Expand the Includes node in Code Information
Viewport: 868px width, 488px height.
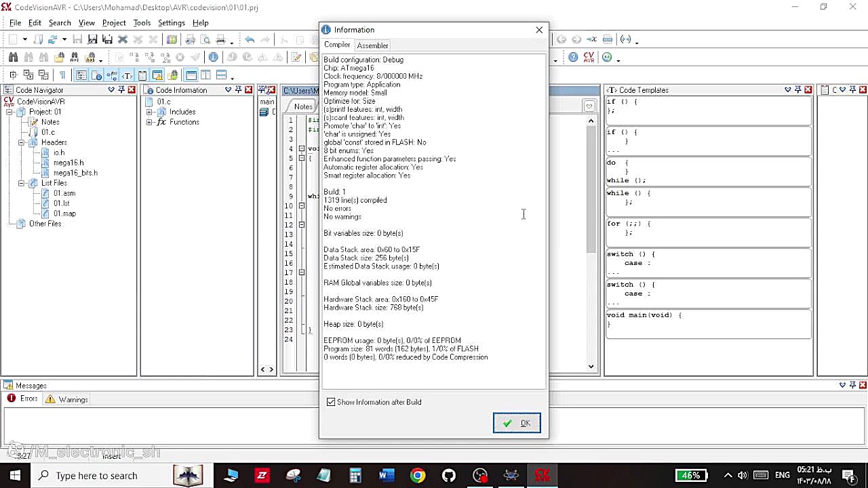(149, 112)
